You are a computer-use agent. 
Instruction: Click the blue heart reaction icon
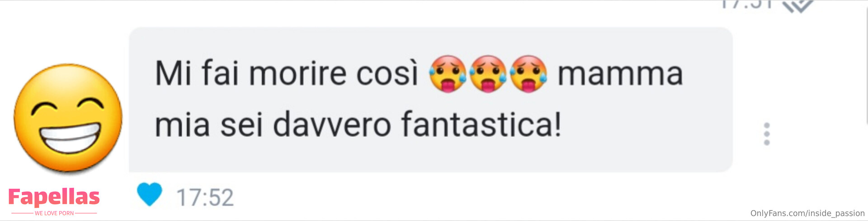(149, 194)
